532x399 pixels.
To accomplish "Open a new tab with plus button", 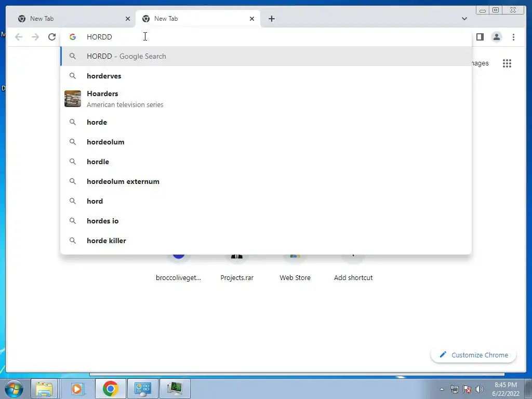I will pyautogui.click(x=271, y=19).
